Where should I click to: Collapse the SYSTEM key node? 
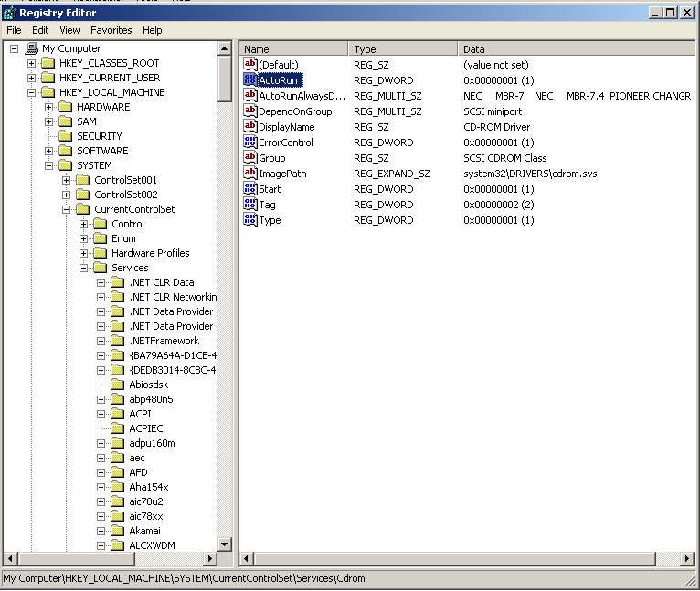(49, 165)
